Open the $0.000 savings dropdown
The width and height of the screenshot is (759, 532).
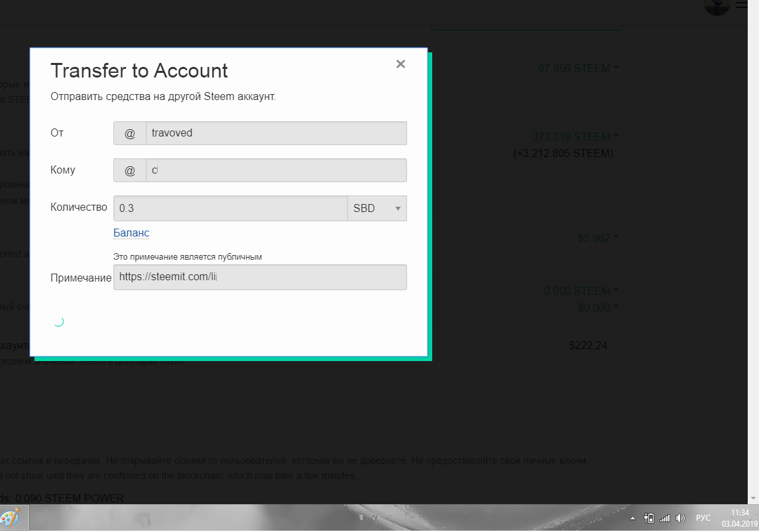pos(598,307)
